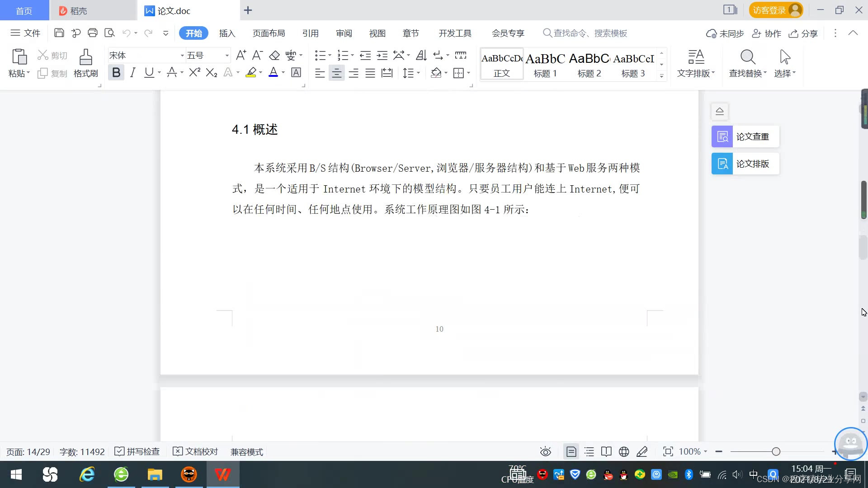
Task: Click the increase font size icon
Action: (241, 55)
